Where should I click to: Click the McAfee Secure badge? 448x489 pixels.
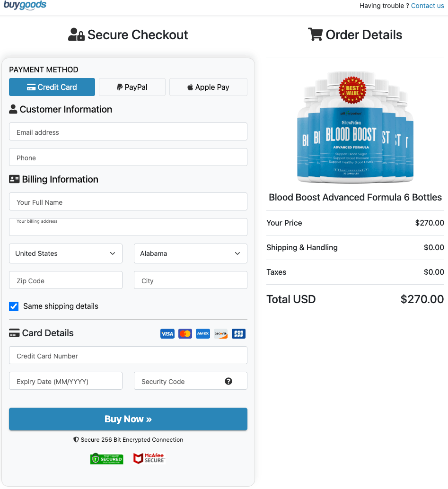tap(149, 458)
